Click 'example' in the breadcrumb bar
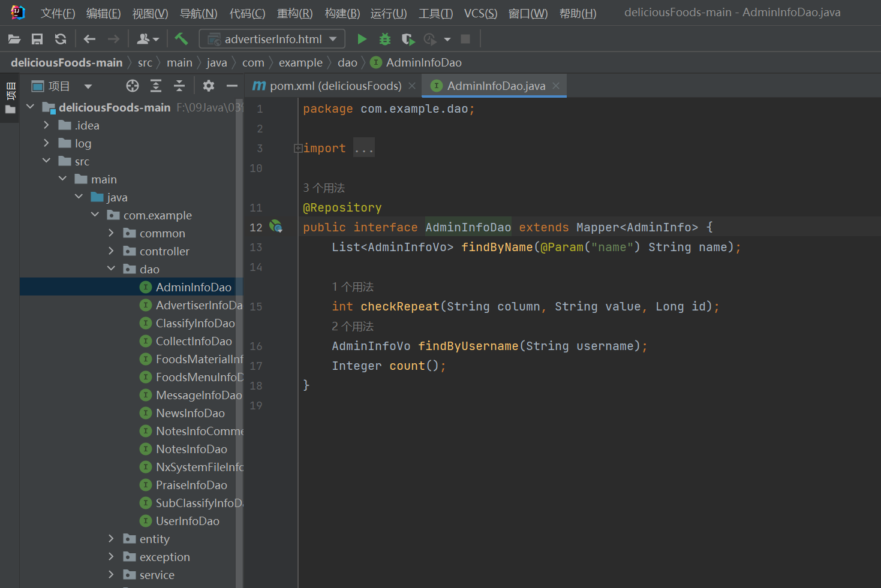This screenshot has height=588, width=881. coord(300,62)
